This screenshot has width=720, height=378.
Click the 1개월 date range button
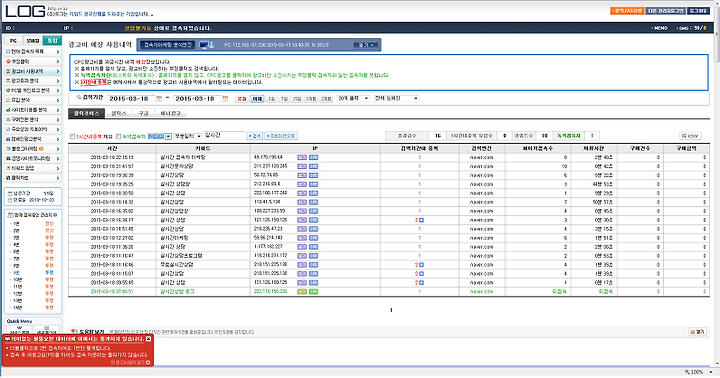click(x=311, y=99)
